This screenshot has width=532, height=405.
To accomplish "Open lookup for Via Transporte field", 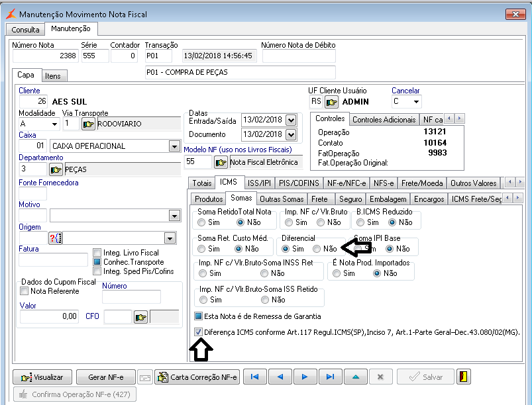I will coord(88,124).
